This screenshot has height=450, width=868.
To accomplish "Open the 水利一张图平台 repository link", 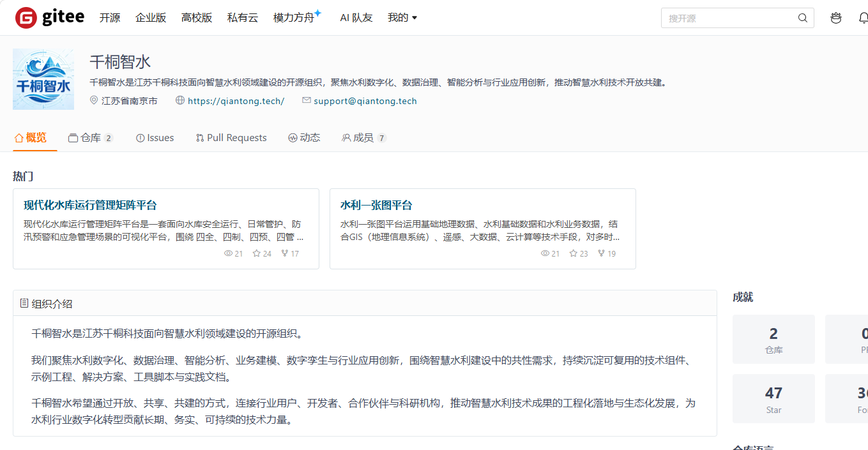I will pos(376,206).
